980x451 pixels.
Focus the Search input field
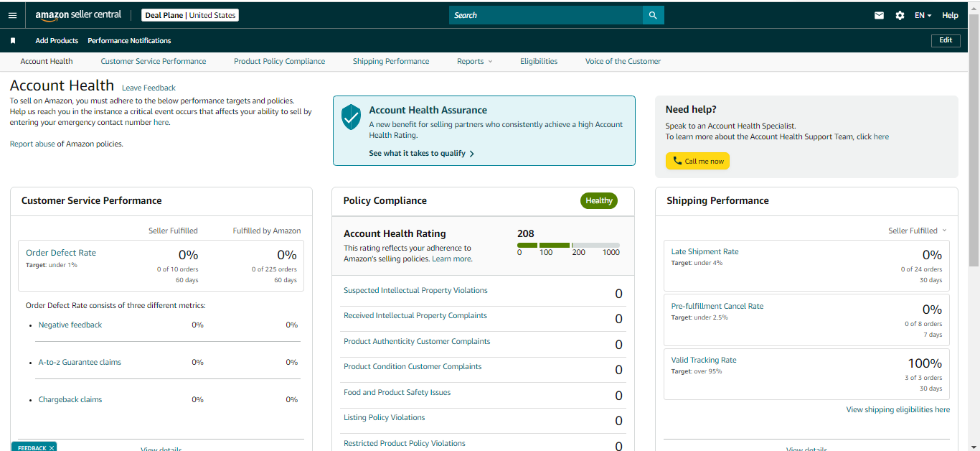click(546, 15)
